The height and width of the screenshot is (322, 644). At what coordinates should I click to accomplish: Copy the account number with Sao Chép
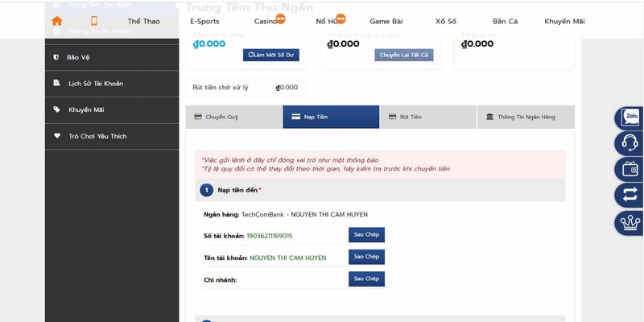click(366, 235)
